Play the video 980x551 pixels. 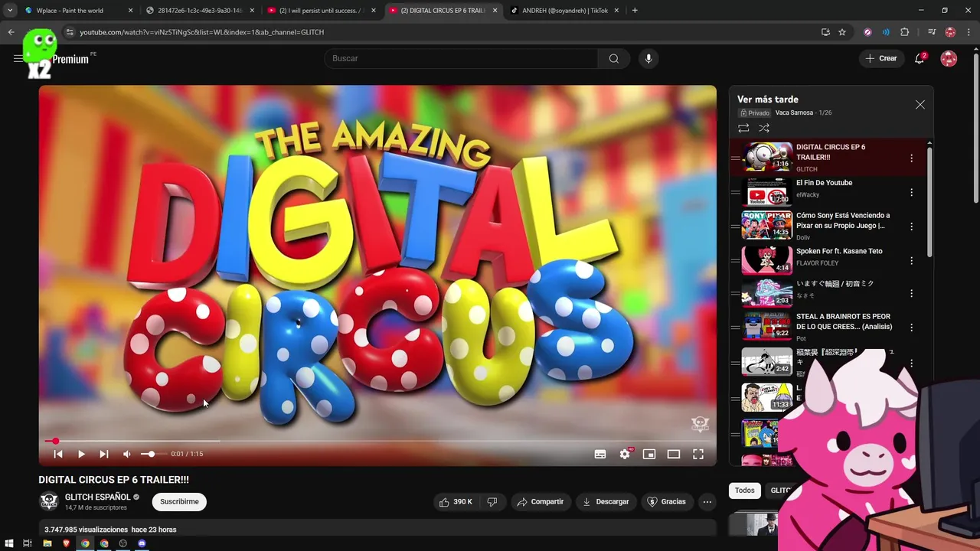[x=81, y=454]
